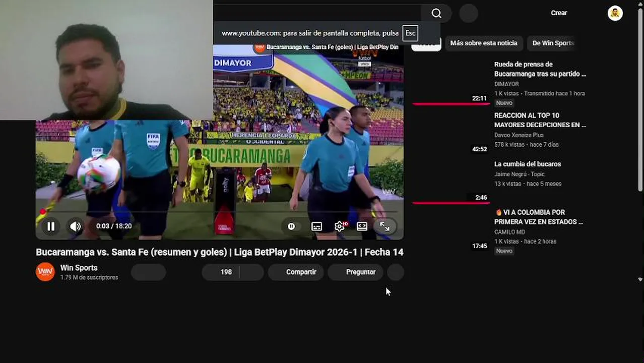Click the YouTube search input field

(x=317, y=13)
